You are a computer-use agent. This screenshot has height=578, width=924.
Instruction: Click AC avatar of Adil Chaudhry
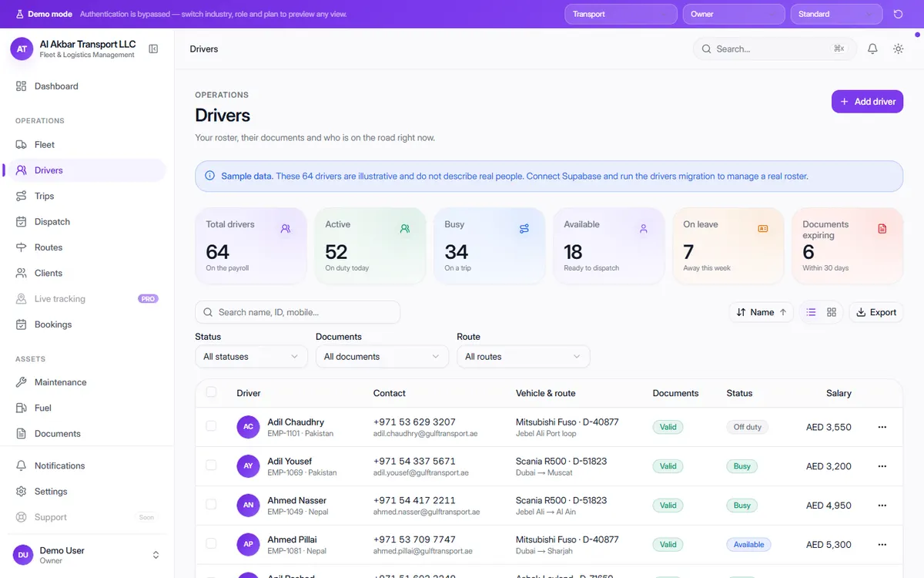(x=248, y=427)
